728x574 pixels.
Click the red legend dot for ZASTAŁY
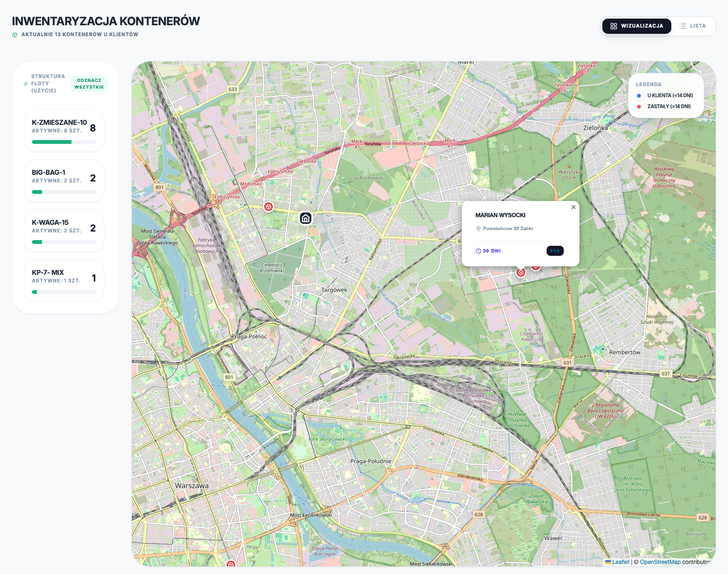[x=639, y=107]
